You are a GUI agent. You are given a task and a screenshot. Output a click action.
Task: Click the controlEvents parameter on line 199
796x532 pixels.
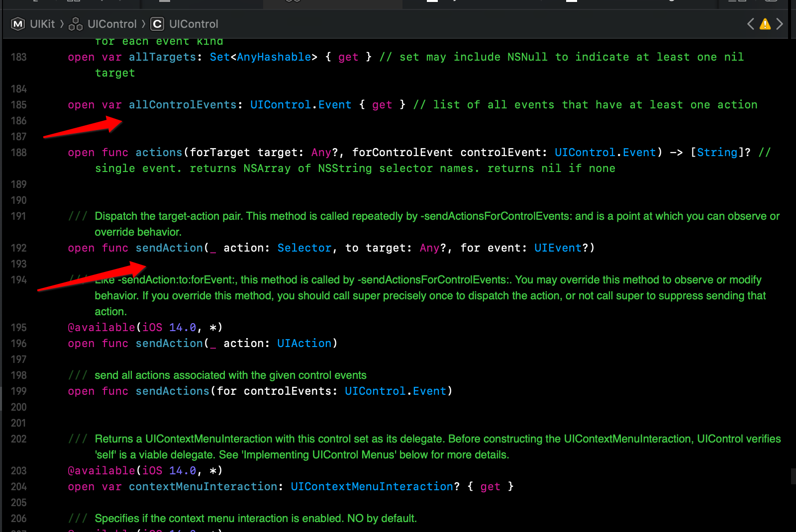(288, 391)
